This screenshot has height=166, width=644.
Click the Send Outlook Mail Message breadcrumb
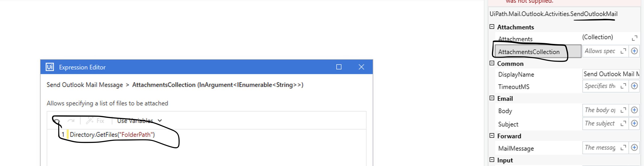tap(85, 85)
